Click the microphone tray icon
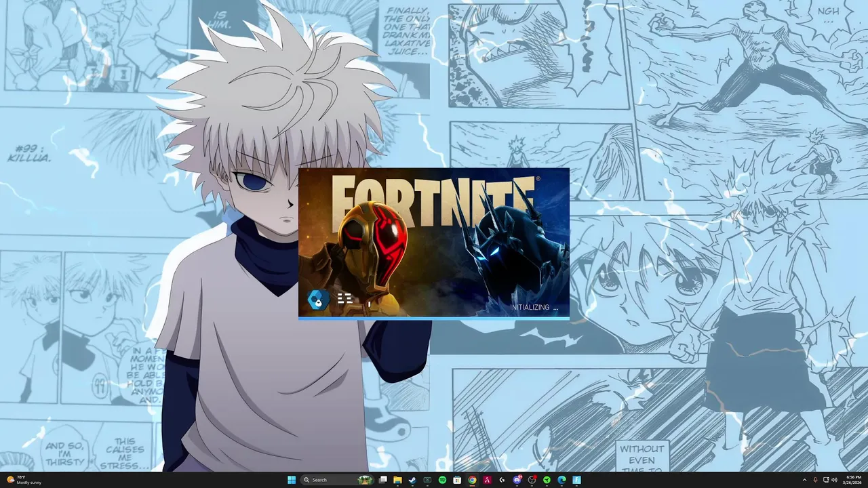 [815, 480]
